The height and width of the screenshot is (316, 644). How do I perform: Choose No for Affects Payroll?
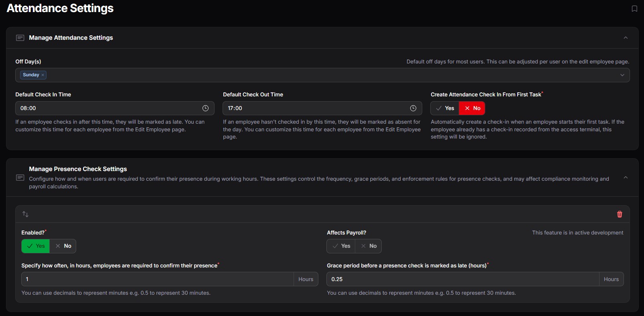[x=369, y=246]
